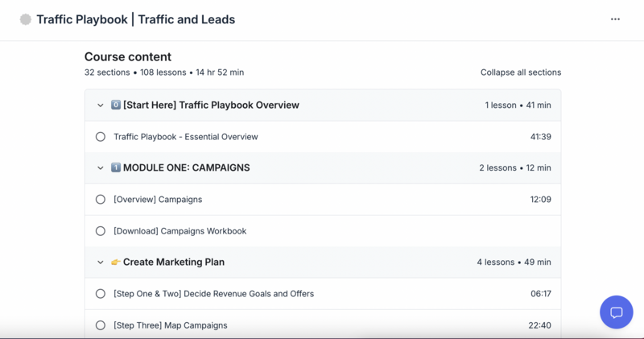The width and height of the screenshot is (644, 339).
Task: Toggle completion circle for Map Campaigns
Action: pos(100,325)
